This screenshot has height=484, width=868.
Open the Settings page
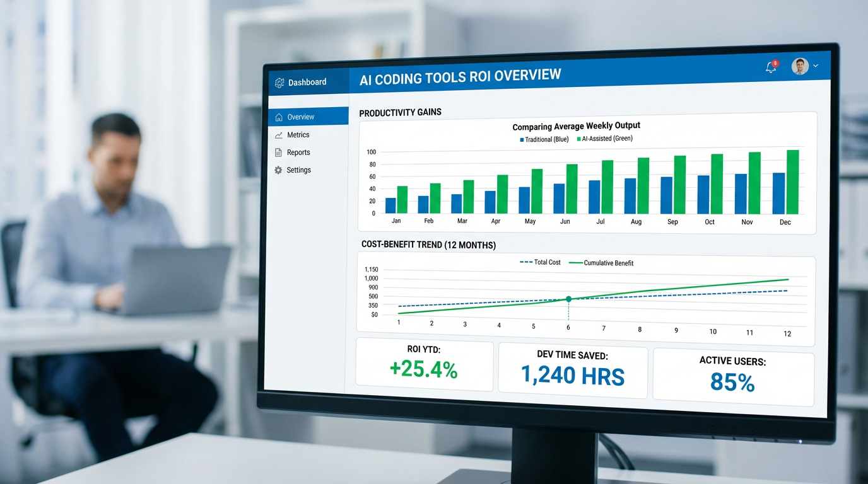(298, 170)
